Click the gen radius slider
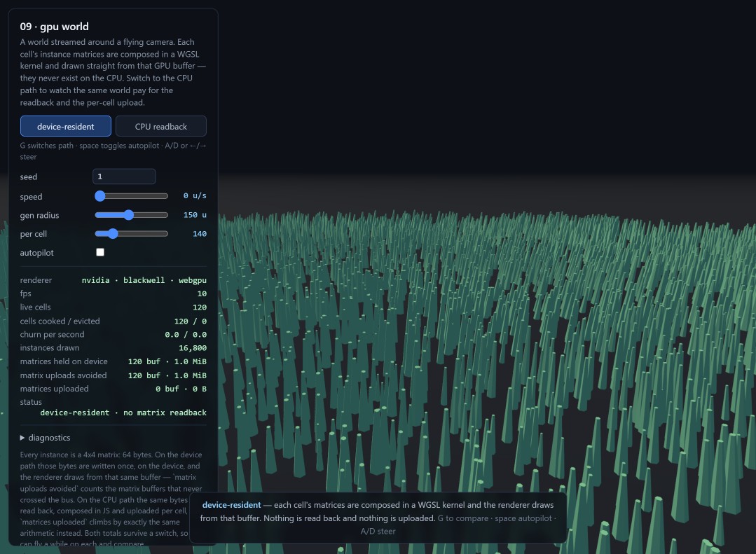The image size is (756, 554). click(131, 215)
